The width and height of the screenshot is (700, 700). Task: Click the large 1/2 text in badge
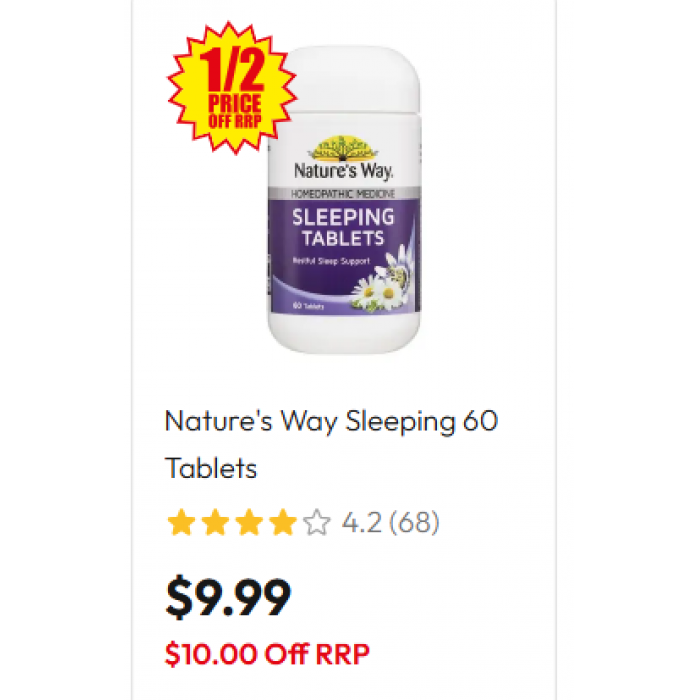point(233,70)
